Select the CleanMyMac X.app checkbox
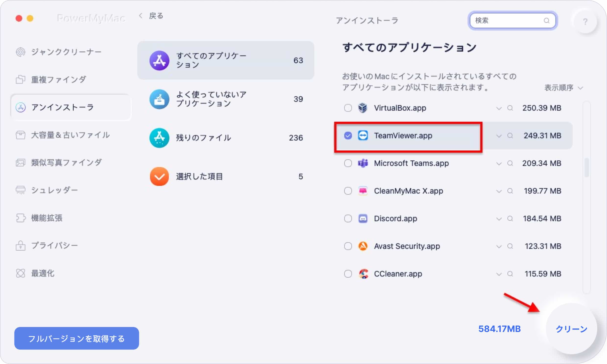The height and width of the screenshot is (364, 607). click(x=348, y=191)
